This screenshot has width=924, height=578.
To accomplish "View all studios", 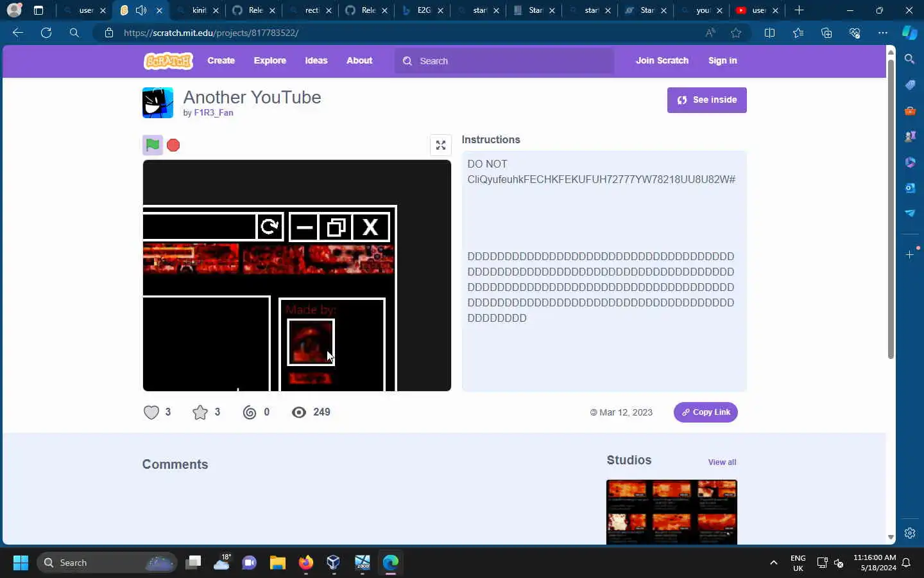I will pyautogui.click(x=722, y=462).
